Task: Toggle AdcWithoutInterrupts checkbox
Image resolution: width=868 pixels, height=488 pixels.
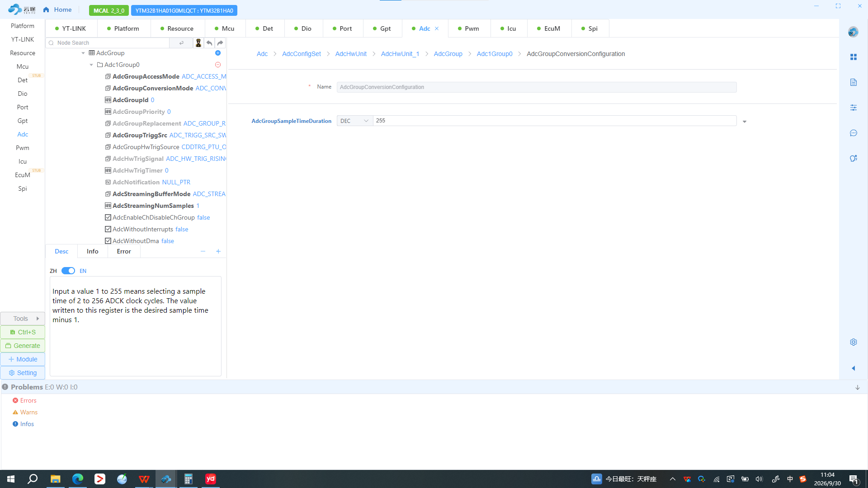Action: (108, 229)
